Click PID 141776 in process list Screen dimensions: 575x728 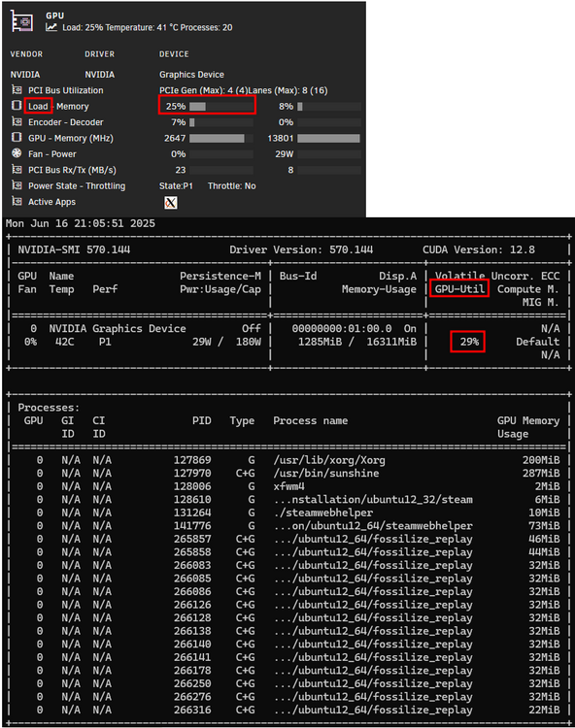pos(192,526)
